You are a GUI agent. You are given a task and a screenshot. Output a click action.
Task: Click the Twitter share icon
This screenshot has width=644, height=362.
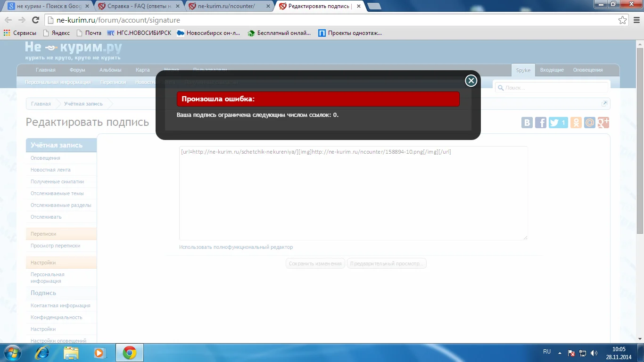[x=558, y=123]
